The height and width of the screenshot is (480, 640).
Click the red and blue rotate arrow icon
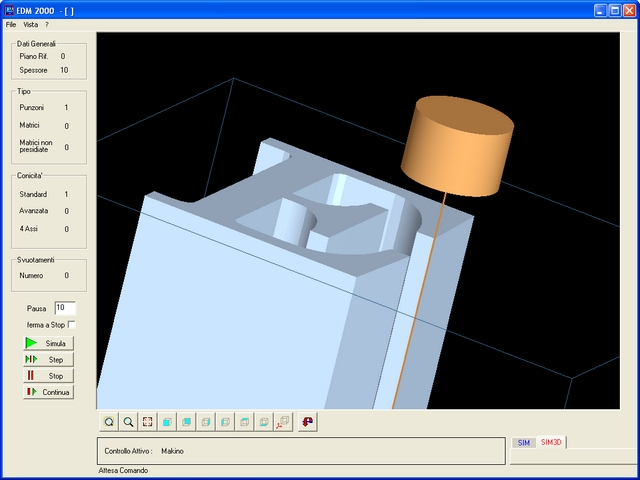(x=308, y=422)
